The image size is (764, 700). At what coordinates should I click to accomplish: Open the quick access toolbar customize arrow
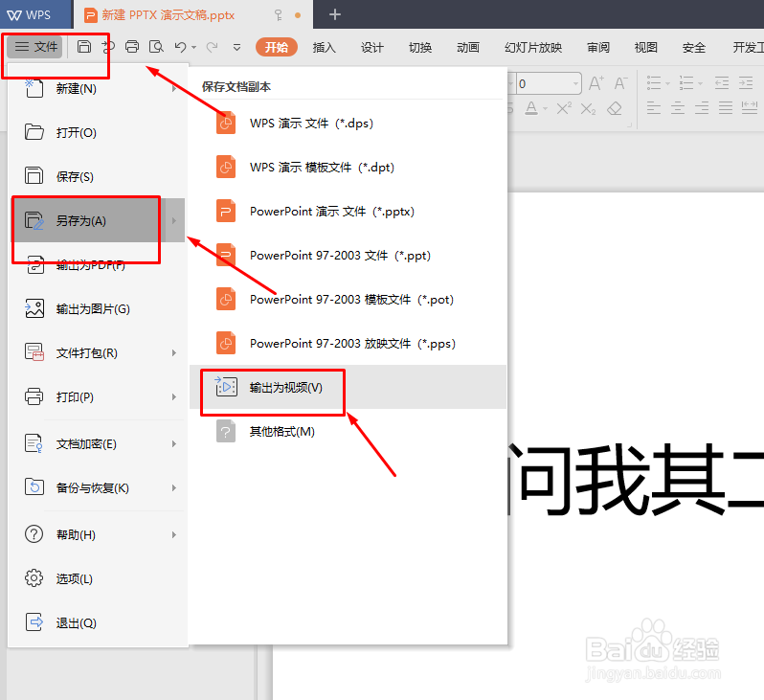(236, 47)
